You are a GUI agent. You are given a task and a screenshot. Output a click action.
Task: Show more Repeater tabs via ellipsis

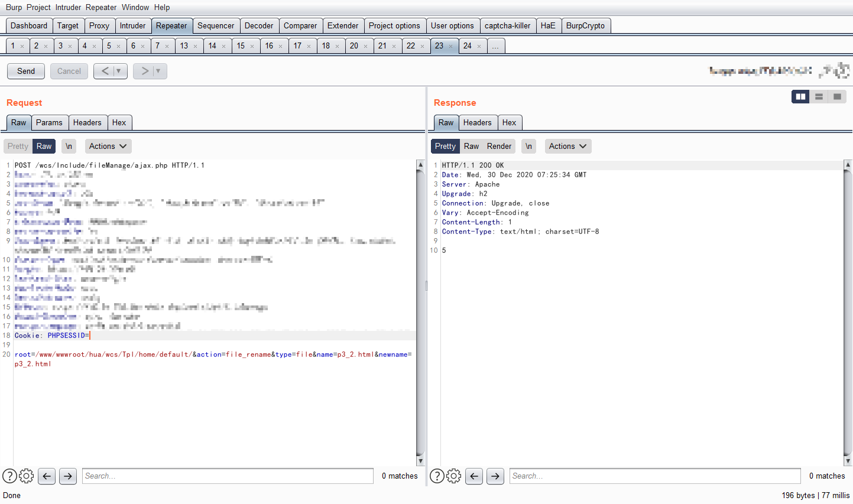(x=495, y=46)
